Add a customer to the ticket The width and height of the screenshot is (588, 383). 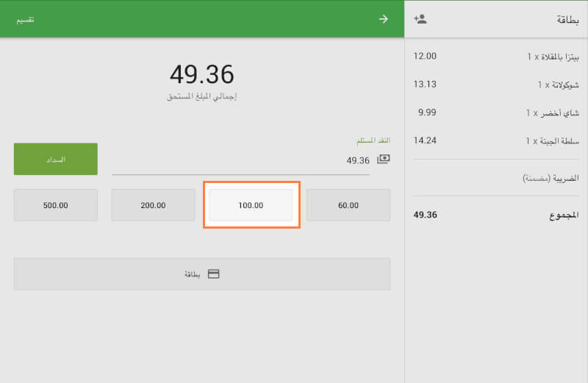[420, 19]
